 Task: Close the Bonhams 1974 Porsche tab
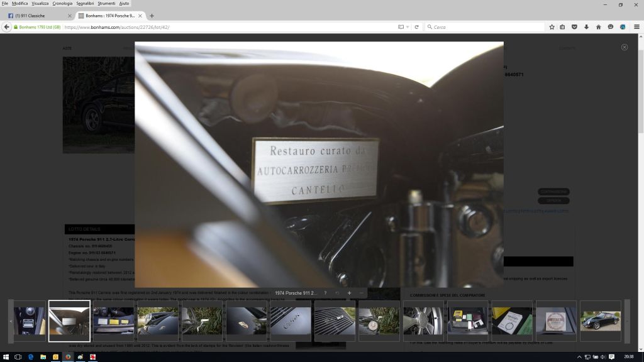[140, 16]
